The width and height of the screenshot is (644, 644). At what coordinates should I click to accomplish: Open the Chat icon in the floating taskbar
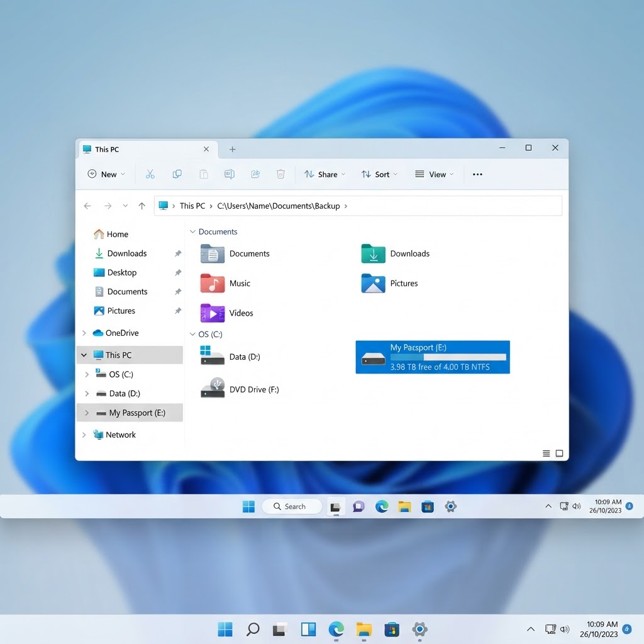[358, 506]
